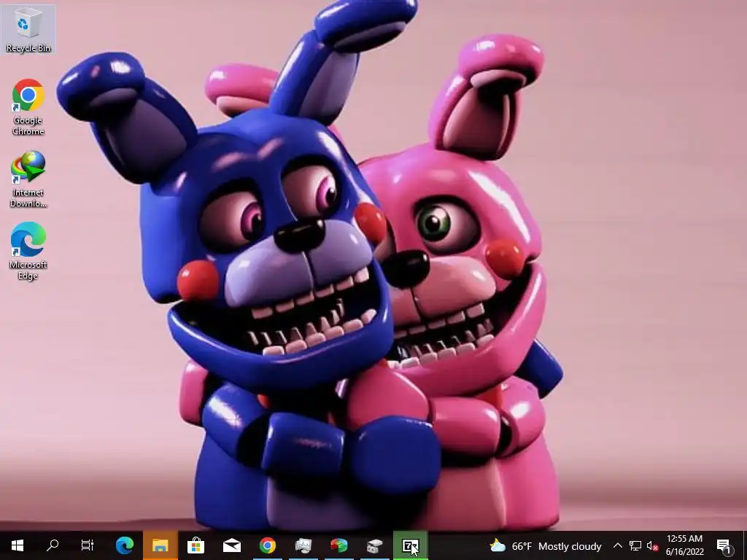Open the muted volume tray icon
The image size is (747, 560).
[x=652, y=545]
